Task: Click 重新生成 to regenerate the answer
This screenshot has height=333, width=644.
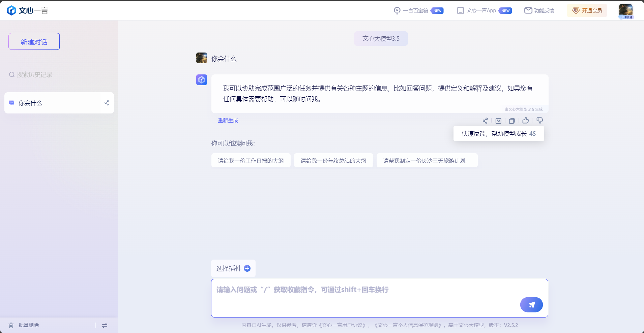Action: [228, 121]
